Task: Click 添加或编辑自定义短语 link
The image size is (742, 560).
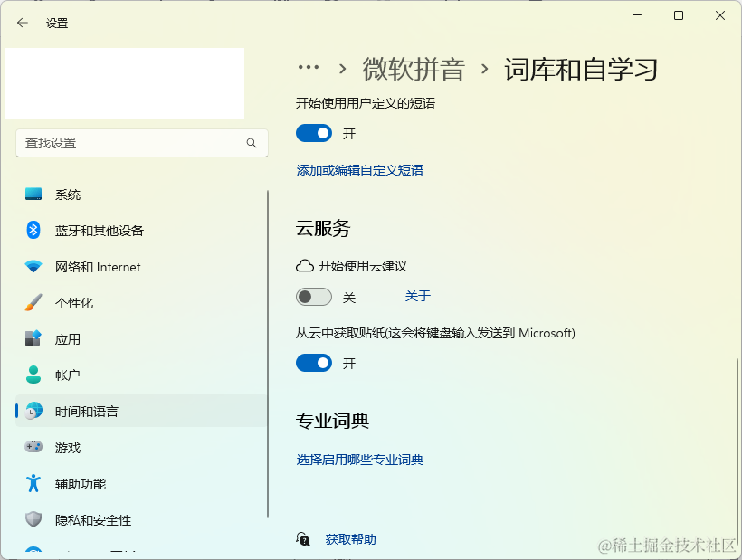Action: tap(358, 169)
